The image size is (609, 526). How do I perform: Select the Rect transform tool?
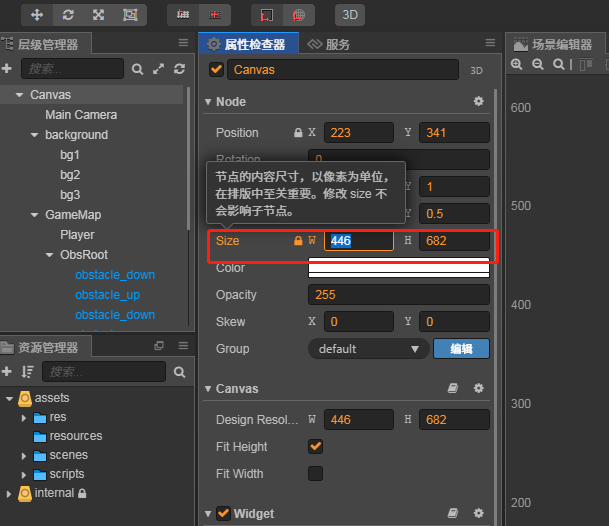pyautogui.click(x=130, y=15)
